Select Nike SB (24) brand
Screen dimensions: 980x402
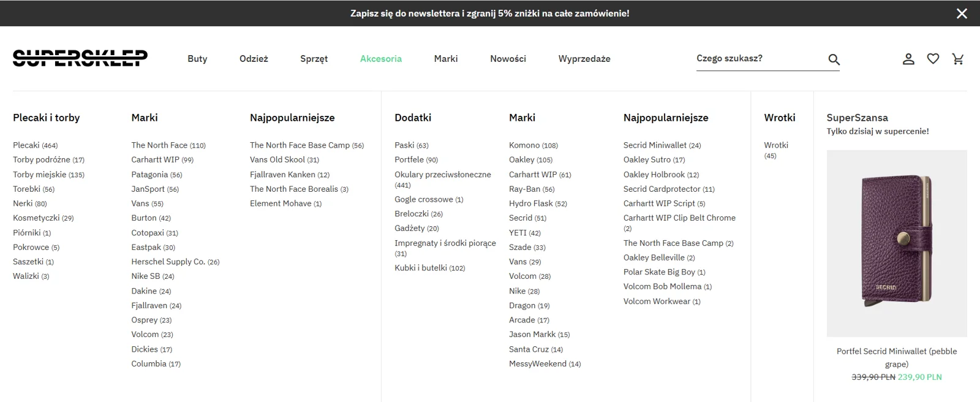pos(153,276)
